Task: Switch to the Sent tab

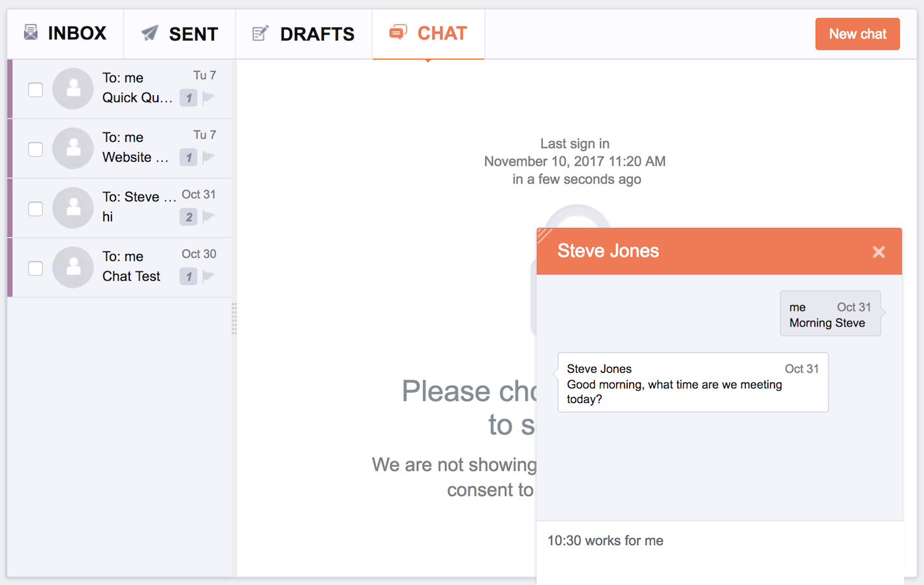Action: (x=179, y=34)
